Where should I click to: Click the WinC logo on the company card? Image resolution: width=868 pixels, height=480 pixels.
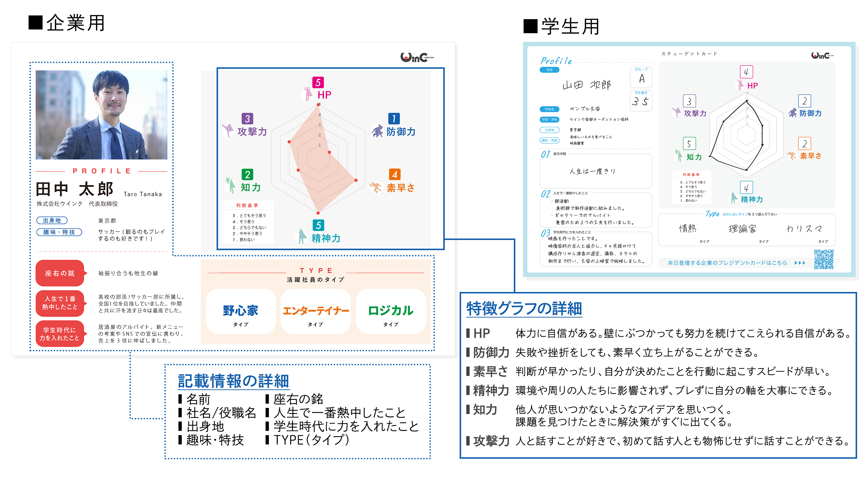click(417, 57)
